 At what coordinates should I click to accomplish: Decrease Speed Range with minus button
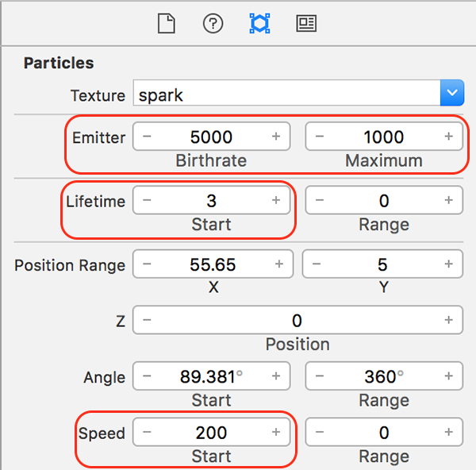click(x=320, y=432)
